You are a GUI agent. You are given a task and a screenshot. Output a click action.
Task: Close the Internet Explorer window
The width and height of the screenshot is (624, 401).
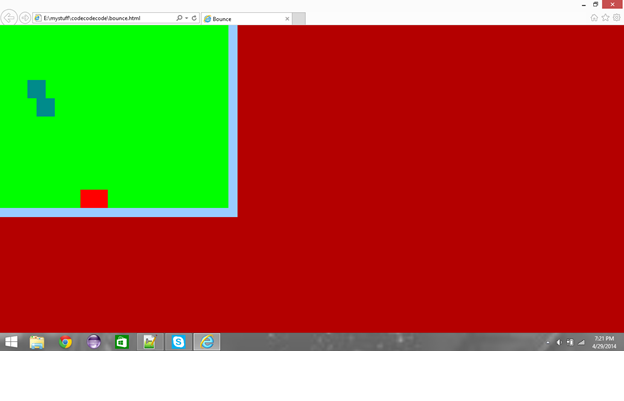coord(612,4)
